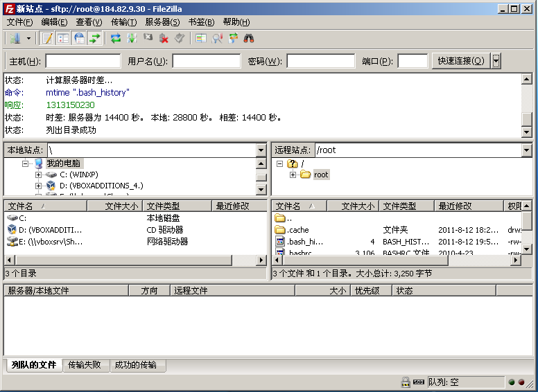Viewport: 538px width, 392px height.
Task: Toggle directory comparison magnifier icon
Action: point(217,38)
